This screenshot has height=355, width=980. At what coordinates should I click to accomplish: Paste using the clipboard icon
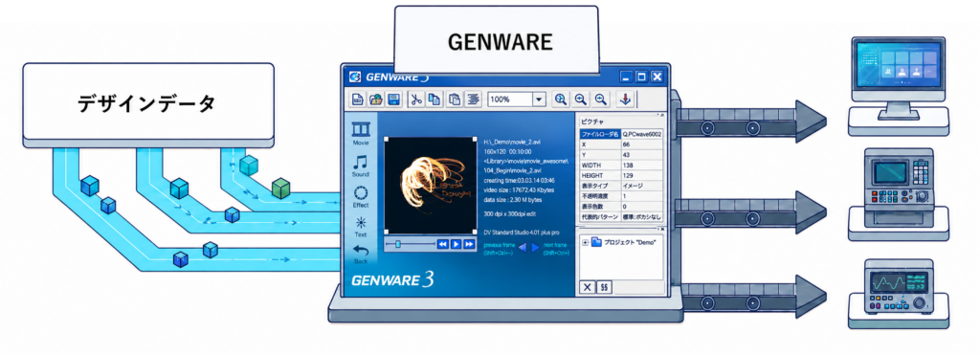(456, 100)
